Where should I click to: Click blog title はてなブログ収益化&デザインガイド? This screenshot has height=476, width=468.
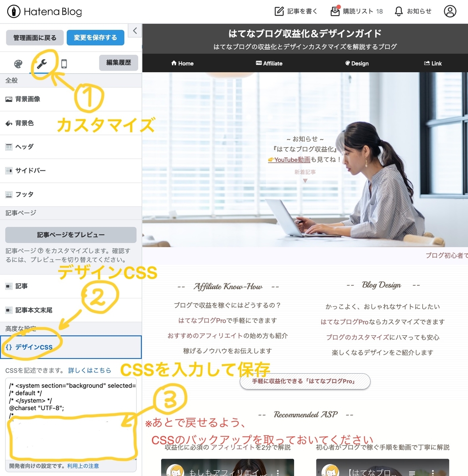[x=305, y=33]
